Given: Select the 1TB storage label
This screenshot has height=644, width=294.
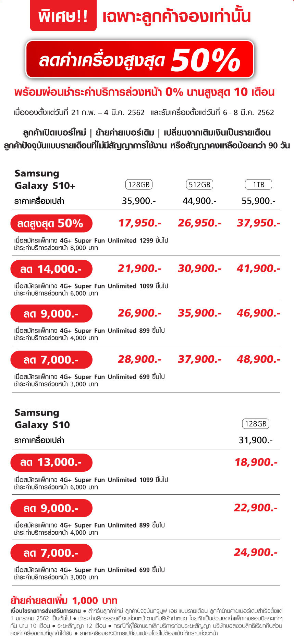Looking at the screenshot, I should [258, 185].
